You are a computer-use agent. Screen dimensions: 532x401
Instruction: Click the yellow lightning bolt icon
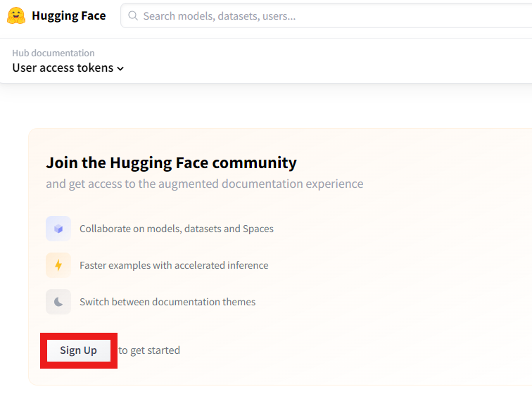point(58,265)
